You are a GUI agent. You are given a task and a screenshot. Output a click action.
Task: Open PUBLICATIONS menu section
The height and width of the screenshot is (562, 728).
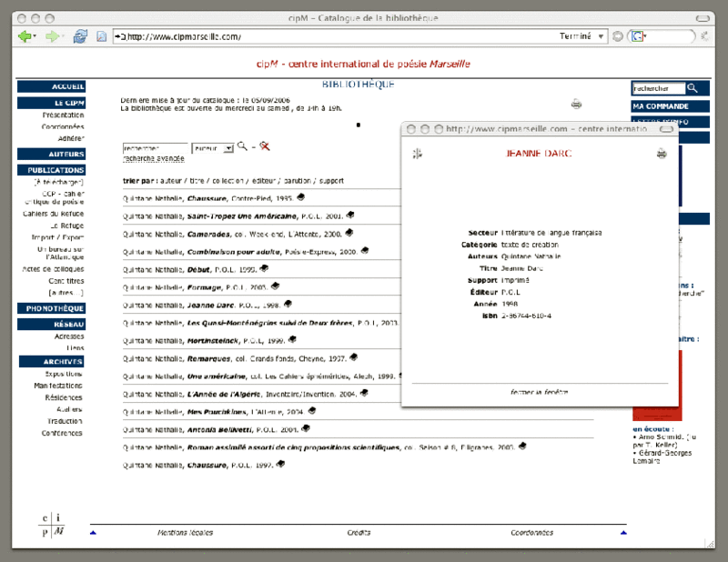tap(52, 170)
